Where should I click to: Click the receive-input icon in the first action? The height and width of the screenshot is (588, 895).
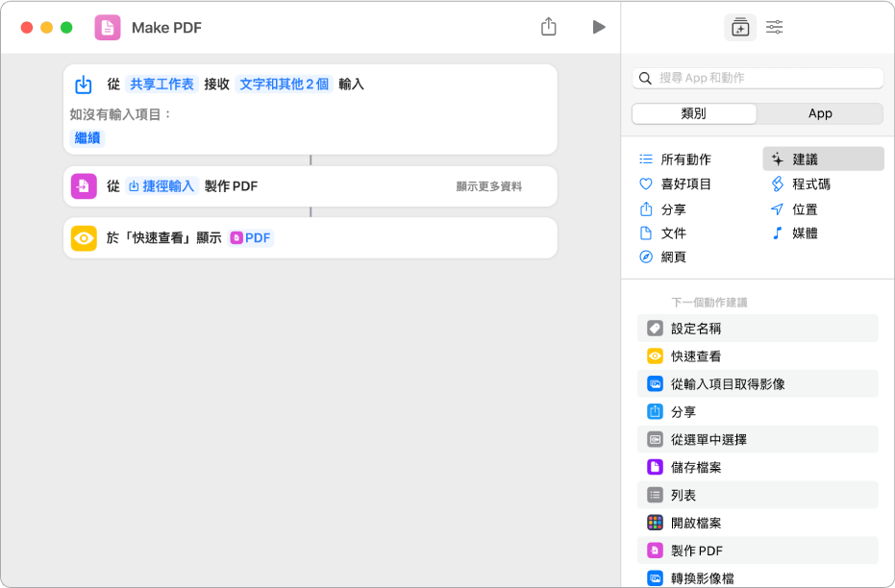(84, 85)
